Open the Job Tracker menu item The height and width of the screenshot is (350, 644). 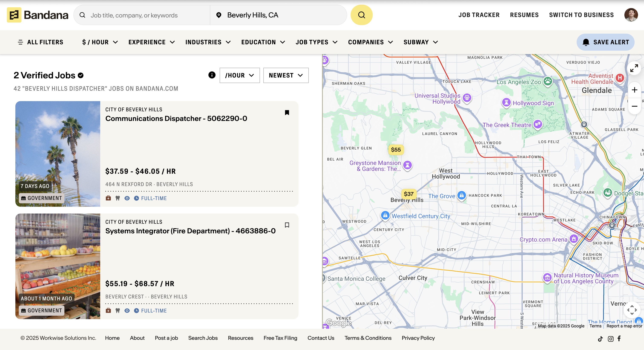479,15
